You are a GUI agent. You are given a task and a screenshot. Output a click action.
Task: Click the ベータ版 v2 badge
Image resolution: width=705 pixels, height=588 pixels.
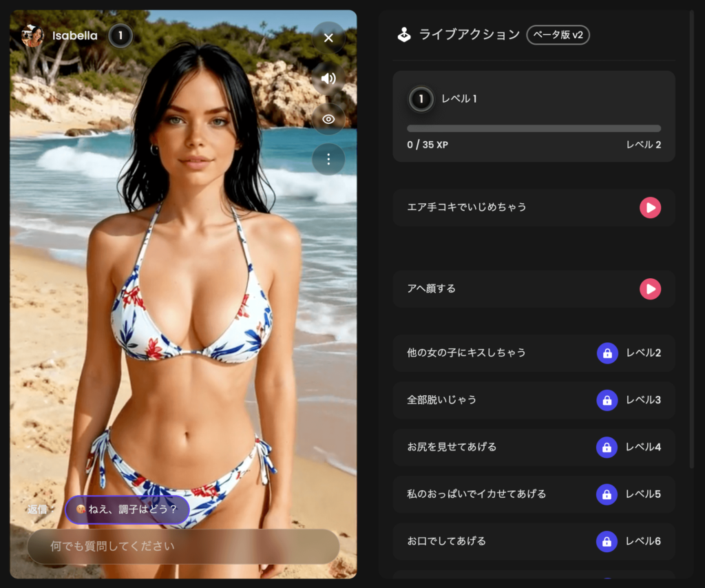tap(558, 34)
